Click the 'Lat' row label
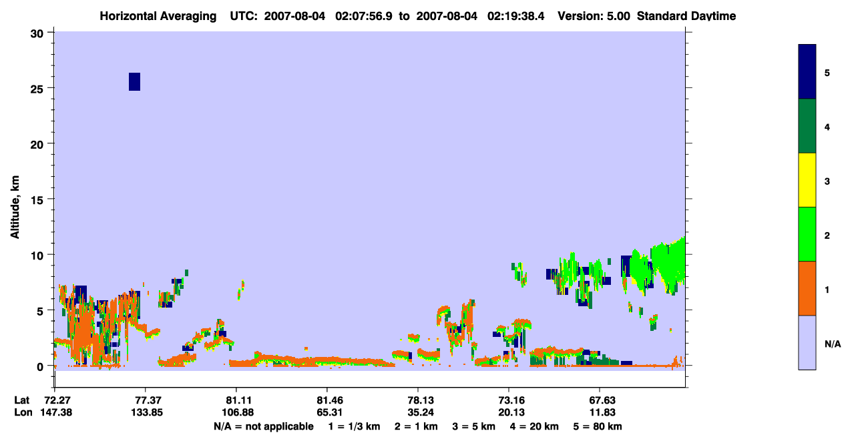This screenshot has width=868, height=445. click(x=22, y=400)
